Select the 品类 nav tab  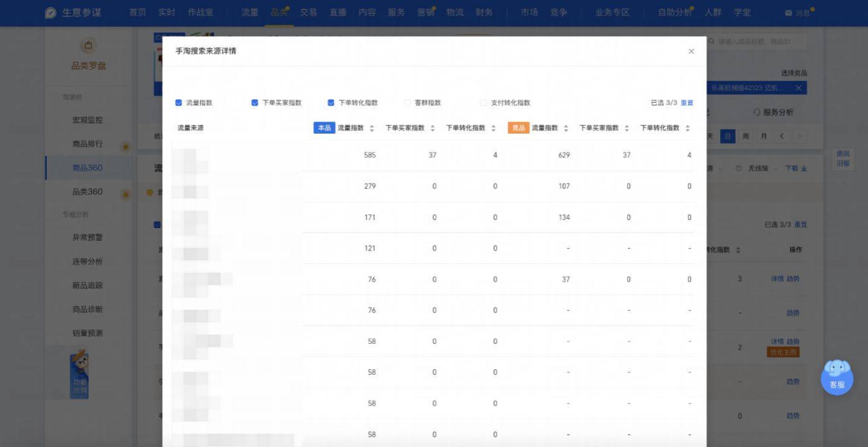click(x=279, y=12)
